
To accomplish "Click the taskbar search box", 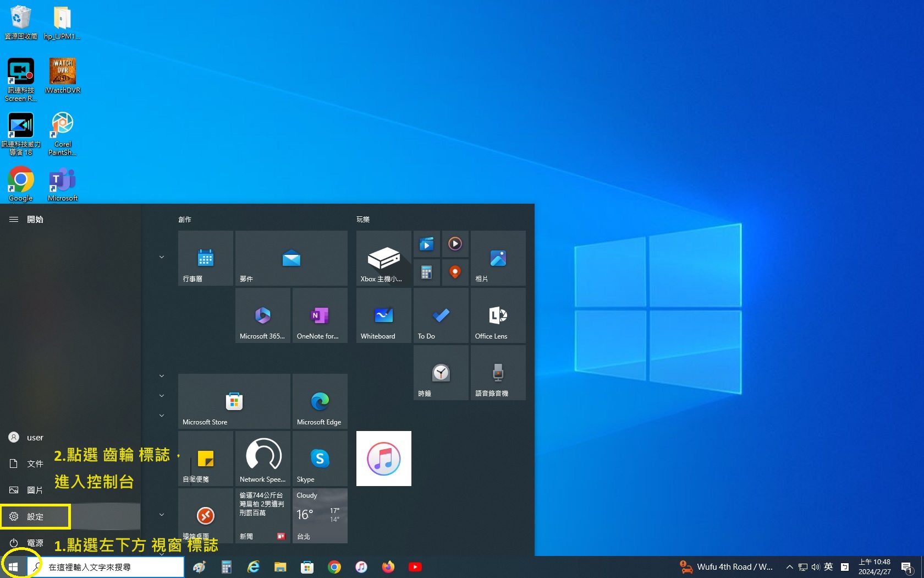I will point(106,567).
